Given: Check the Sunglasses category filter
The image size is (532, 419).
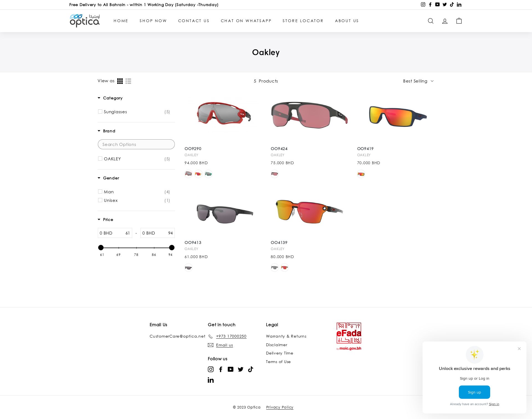Looking at the screenshot, I should tap(100, 112).
